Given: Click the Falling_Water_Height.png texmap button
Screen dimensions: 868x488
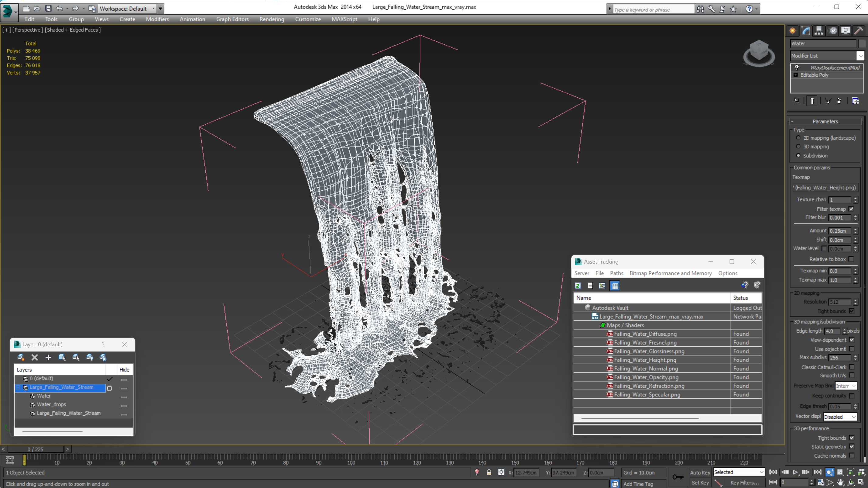Looking at the screenshot, I should coord(825,188).
